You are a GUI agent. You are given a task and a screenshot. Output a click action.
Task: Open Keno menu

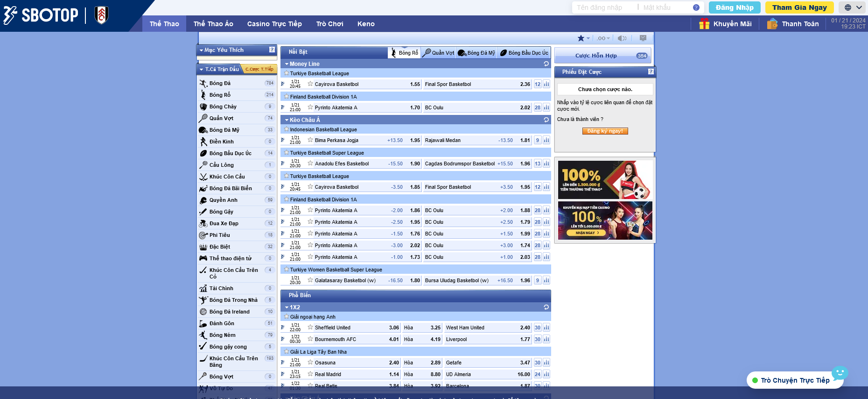(x=366, y=24)
